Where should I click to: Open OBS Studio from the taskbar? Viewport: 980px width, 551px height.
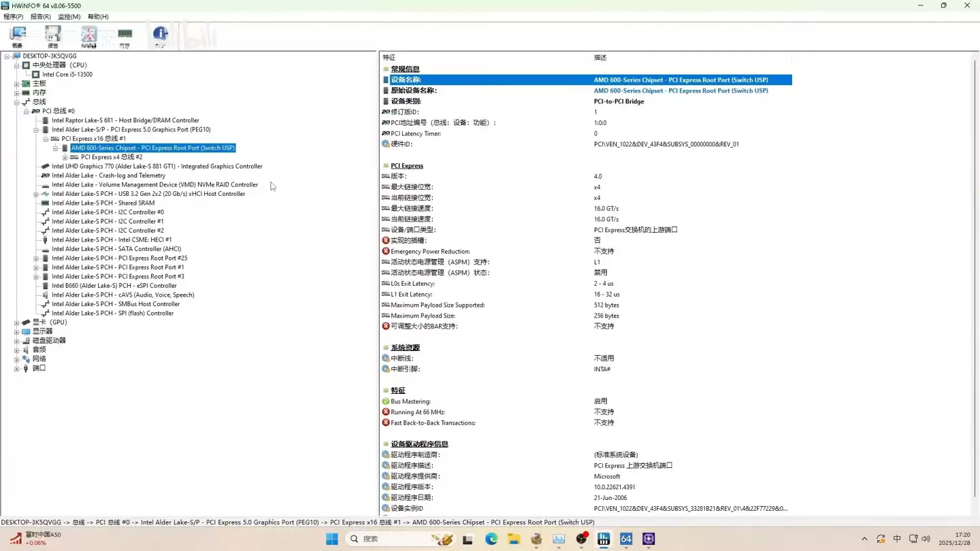coord(582,538)
